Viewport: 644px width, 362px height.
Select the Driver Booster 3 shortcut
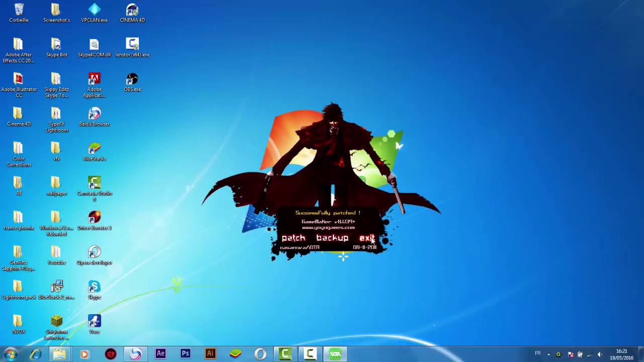coord(94,221)
